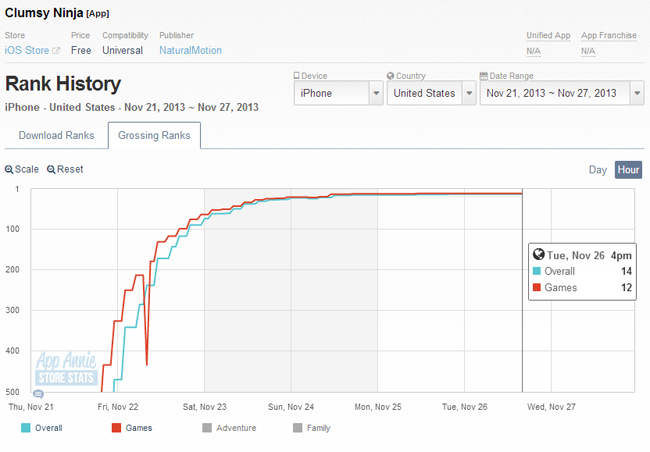Click the Mon, Nov 25 axis label

[x=378, y=407]
